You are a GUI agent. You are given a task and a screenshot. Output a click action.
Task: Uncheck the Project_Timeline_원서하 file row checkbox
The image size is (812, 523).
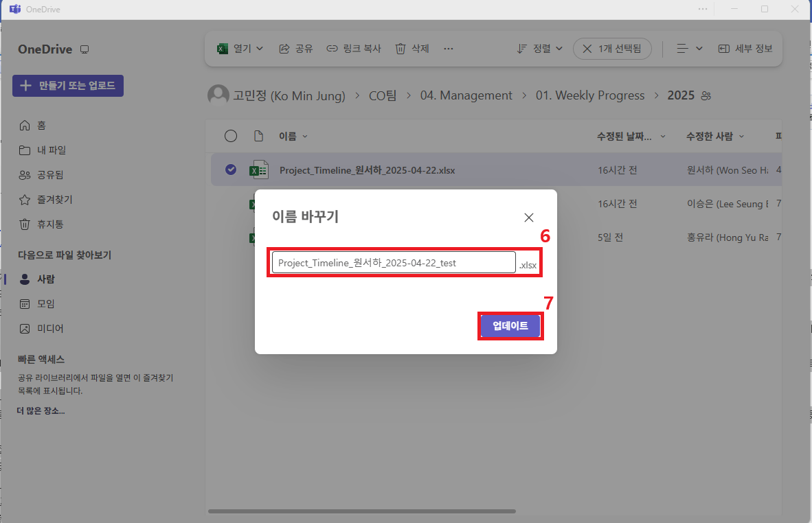[231, 169]
